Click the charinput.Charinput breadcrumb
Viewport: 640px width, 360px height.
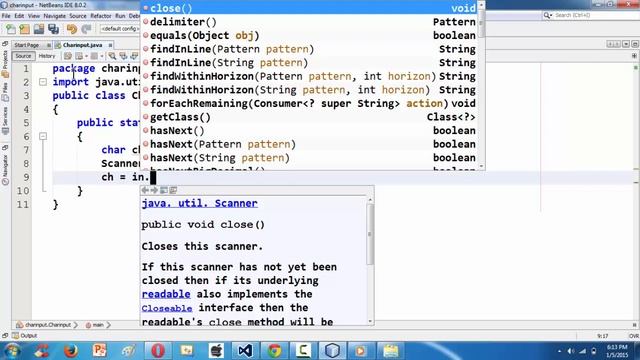pos(44,325)
